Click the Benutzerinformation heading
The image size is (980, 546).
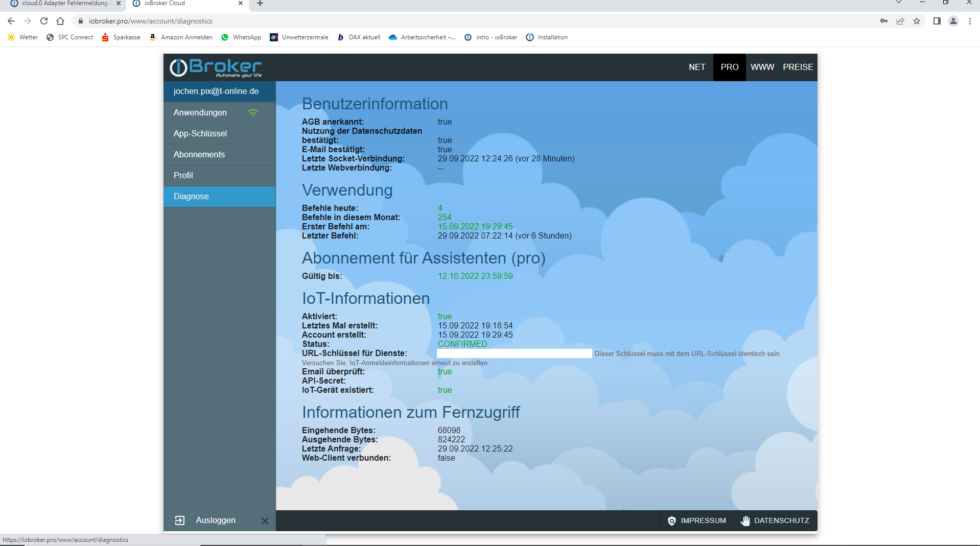coord(375,104)
